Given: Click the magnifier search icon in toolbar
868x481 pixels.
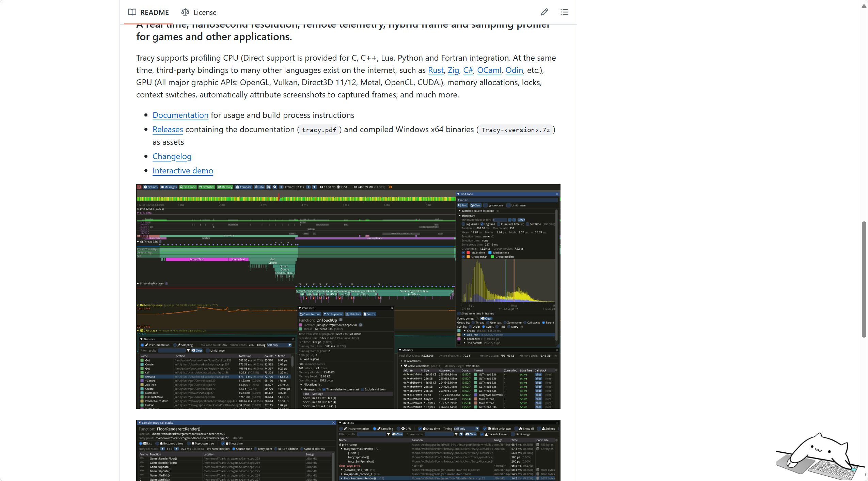Looking at the screenshot, I should click(275, 187).
